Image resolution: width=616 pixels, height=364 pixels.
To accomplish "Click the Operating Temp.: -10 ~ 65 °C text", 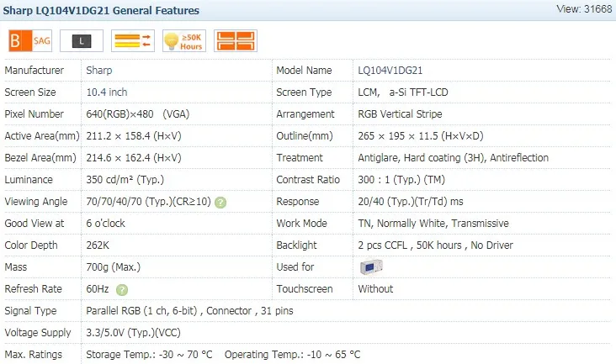I will click(x=292, y=355).
